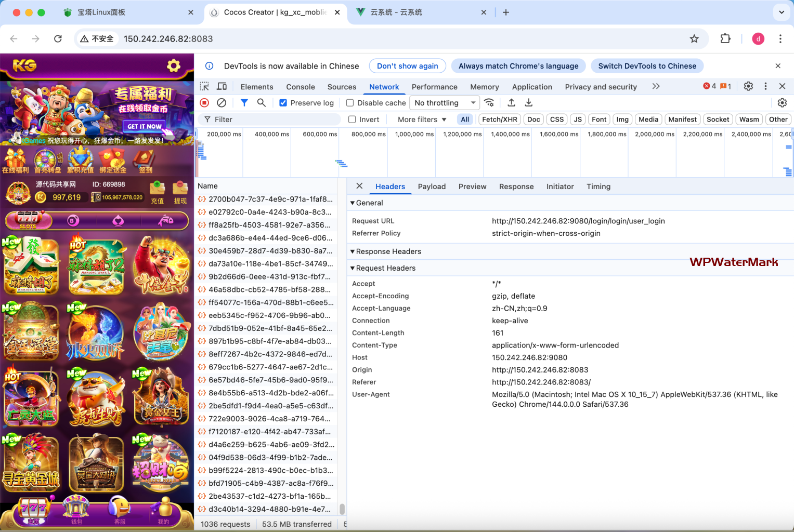Screen dimensions: 794x532
Task: Expand the More filters dropdown
Action: pos(422,119)
